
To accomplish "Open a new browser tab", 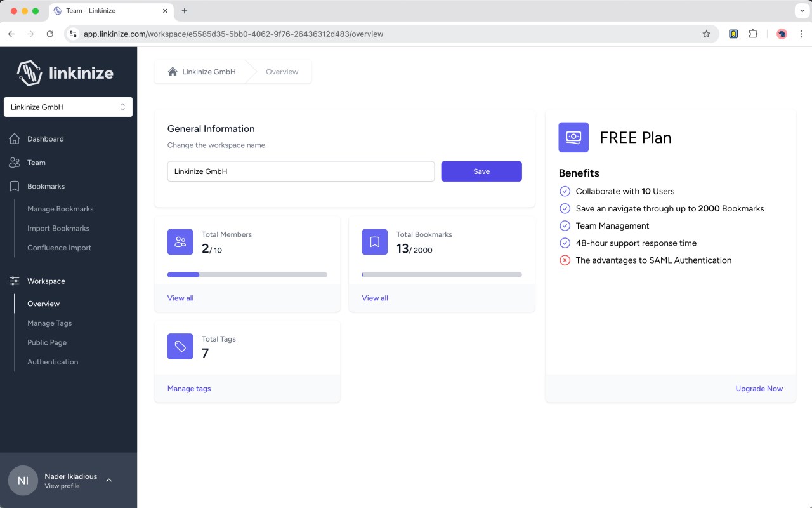I will pos(185,11).
